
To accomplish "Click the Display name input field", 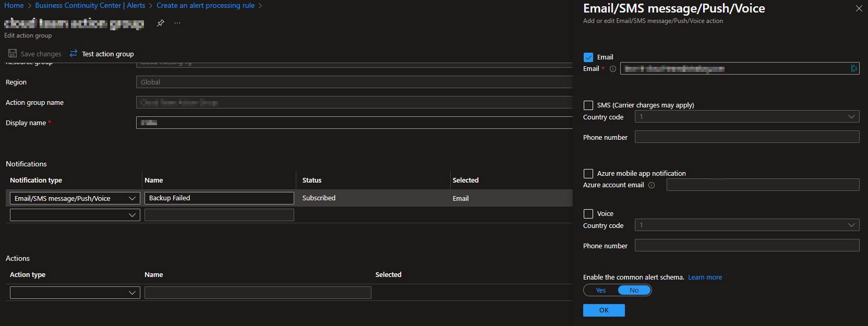I will tap(354, 123).
